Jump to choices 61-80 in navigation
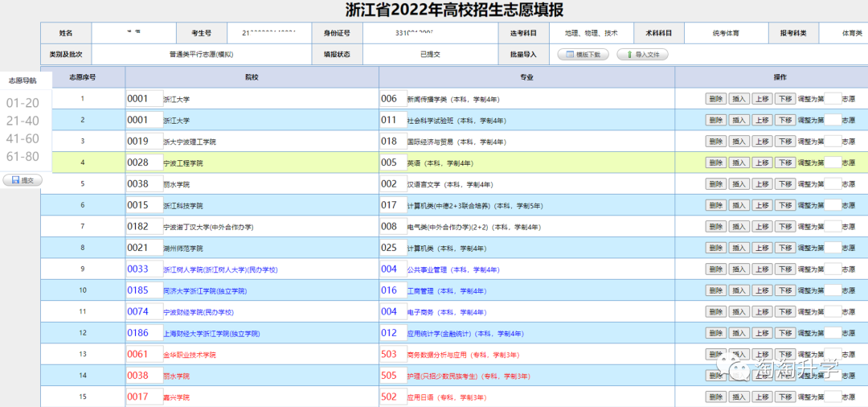Screen dimensions: 868x407 point(23,157)
